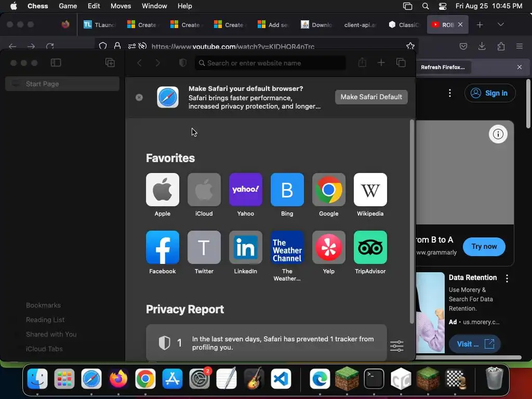Switch to ClassiC tab in Firefox
This screenshot has width=532, height=399.
pyautogui.click(x=404, y=25)
